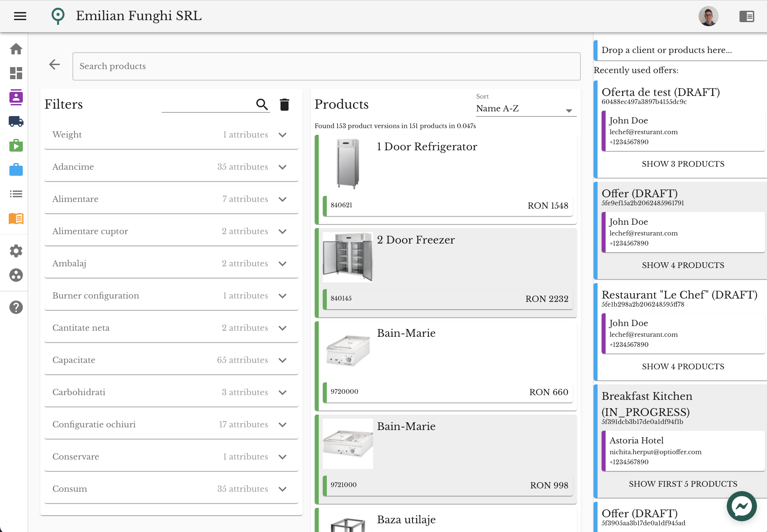This screenshot has width=767, height=532.
Task: Open the dashboard tiles icon
Action: (x=16, y=73)
